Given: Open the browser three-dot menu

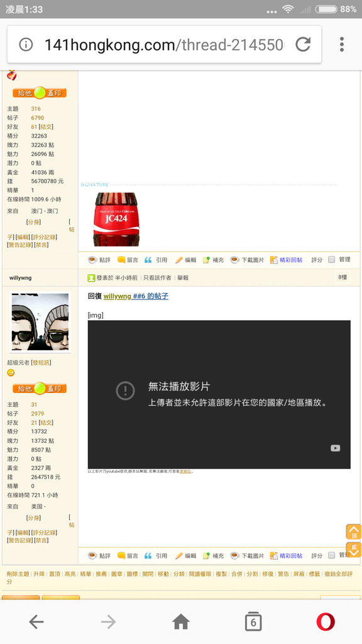Looking at the screenshot, I should click(x=341, y=45).
